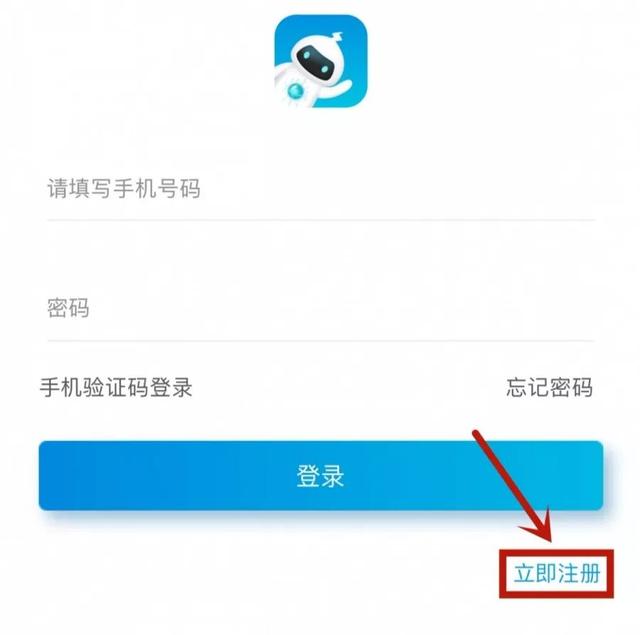This screenshot has width=640, height=635.
Task: Click the glowing orb on robot's chest
Action: pyautogui.click(x=295, y=90)
